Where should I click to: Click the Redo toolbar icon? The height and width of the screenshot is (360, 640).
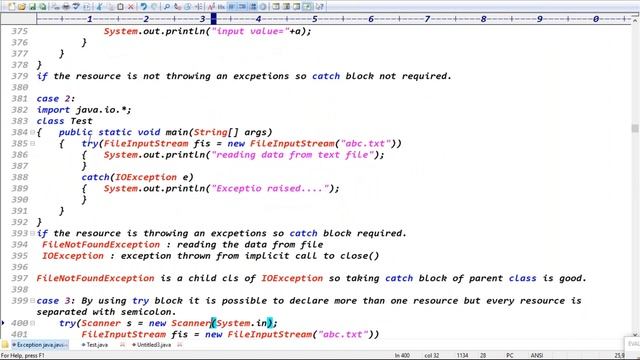[154, 7]
